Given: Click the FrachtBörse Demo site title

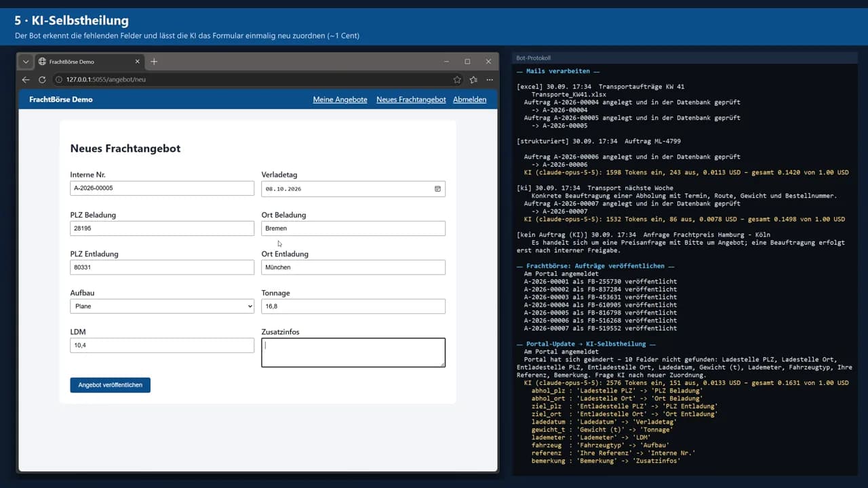Looking at the screenshot, I should coord(61,100).
